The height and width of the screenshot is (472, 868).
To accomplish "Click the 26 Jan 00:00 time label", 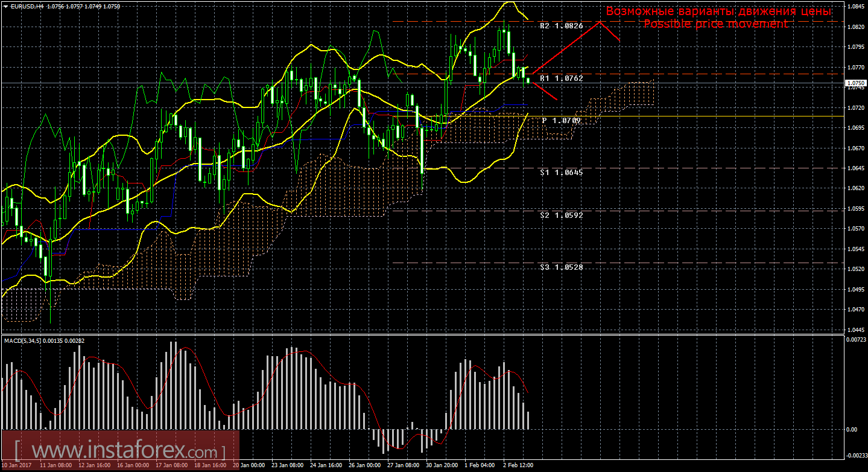I will click(x=364, y=466).
